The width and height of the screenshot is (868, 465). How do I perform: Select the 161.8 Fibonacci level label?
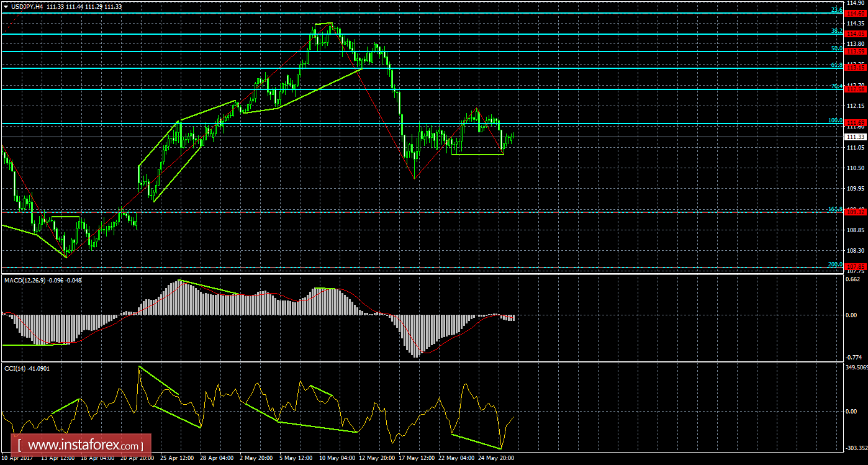click(x=835, y=209)
